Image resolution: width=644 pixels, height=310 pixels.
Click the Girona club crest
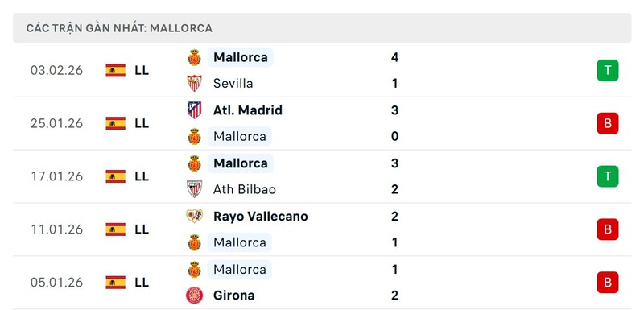(x=194, y=296)
